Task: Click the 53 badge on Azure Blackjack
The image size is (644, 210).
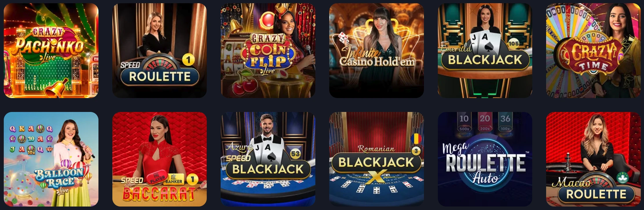Action: point(295,153)
